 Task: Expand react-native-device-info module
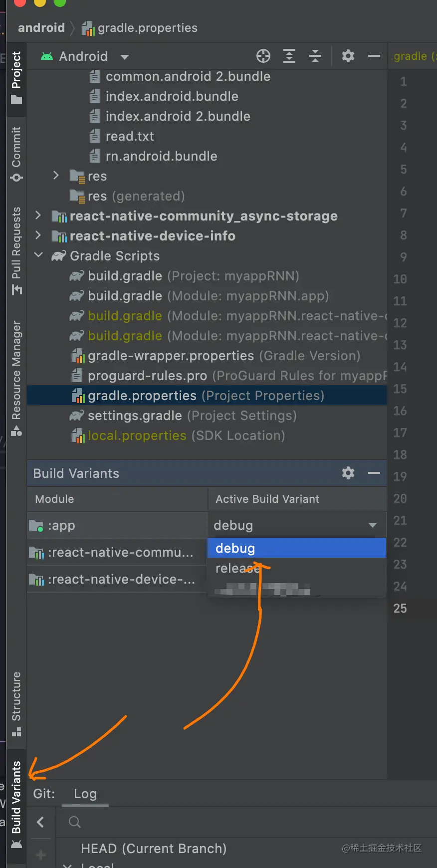click(38, 235)
